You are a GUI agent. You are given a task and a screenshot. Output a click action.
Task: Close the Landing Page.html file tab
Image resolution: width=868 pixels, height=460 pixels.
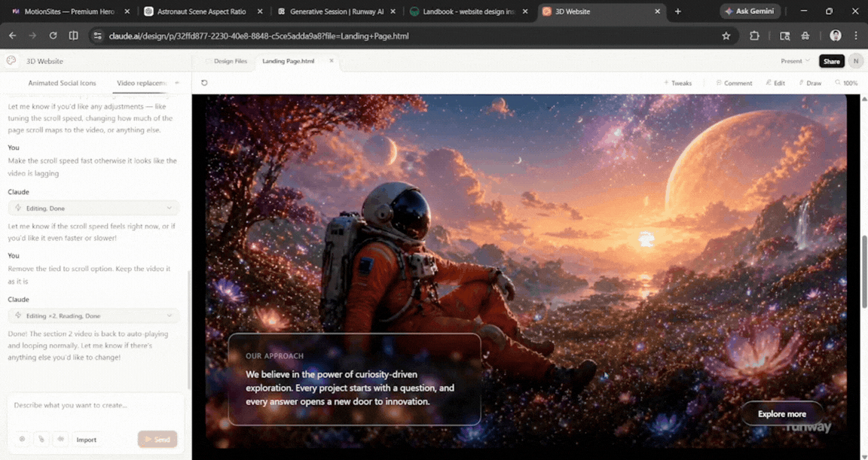coord(332,61)
